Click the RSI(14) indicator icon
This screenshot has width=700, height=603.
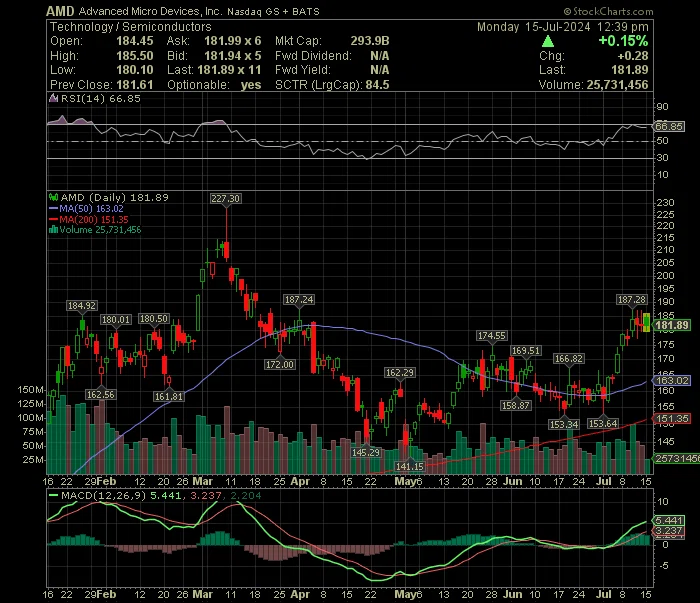(54, 98)
